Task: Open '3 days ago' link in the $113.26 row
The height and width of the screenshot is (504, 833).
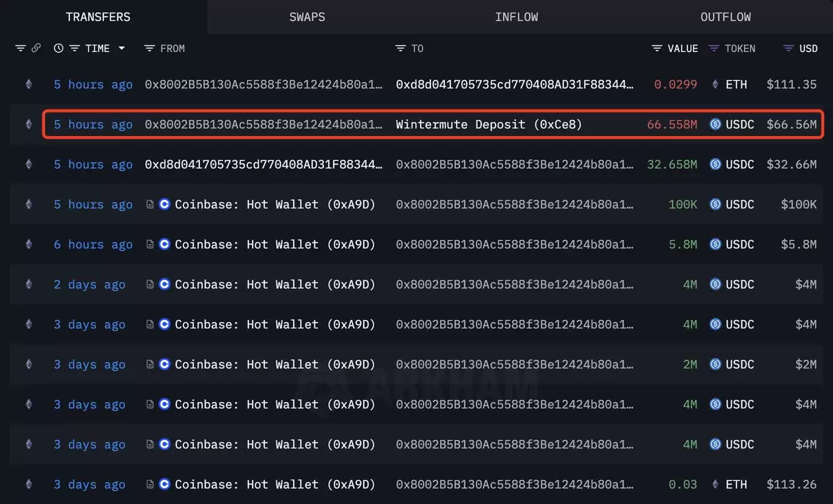Action: (90, 485)
